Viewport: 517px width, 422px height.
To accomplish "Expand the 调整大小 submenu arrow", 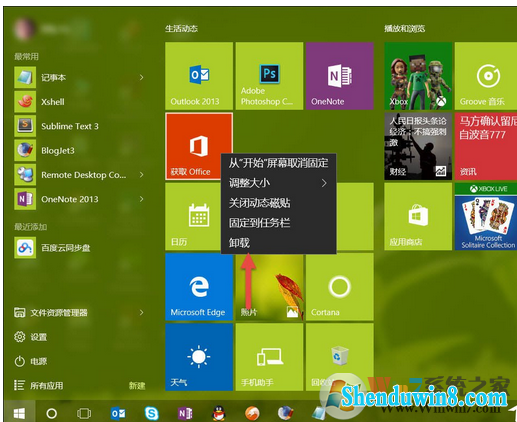I will (x=324, y=183).
